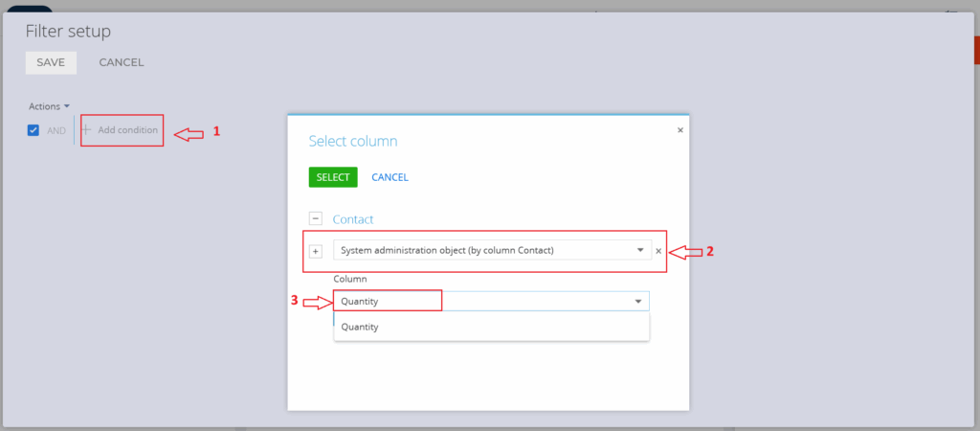Save the filter setup
980x431 pixels.
point(51,62)
